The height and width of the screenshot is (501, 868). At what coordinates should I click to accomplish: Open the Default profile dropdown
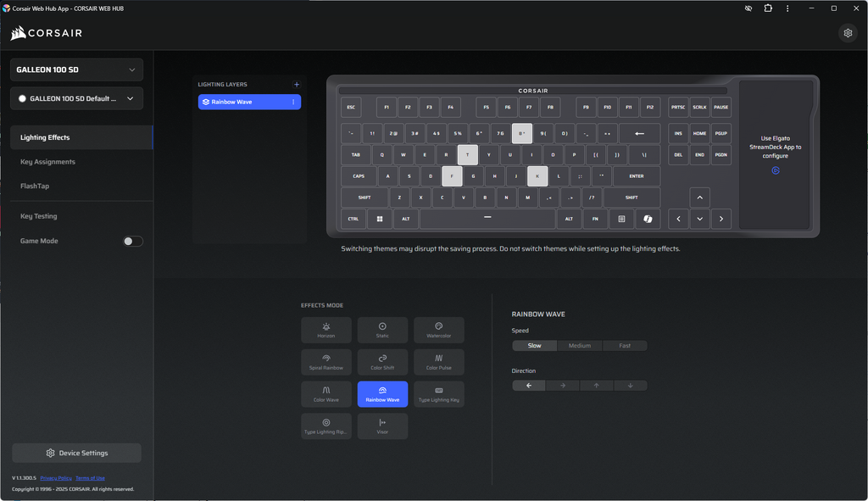tap(76, 98)
